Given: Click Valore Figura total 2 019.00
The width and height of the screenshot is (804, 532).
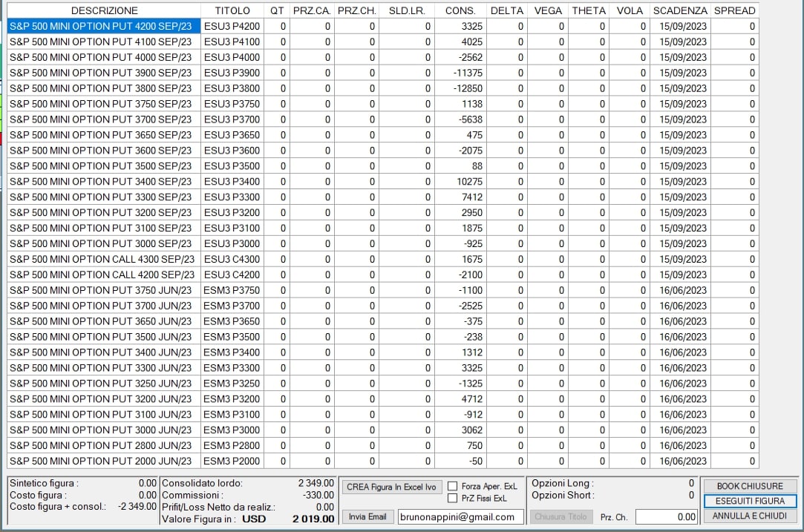Looking at the screenshot, I should pos(313,519).
